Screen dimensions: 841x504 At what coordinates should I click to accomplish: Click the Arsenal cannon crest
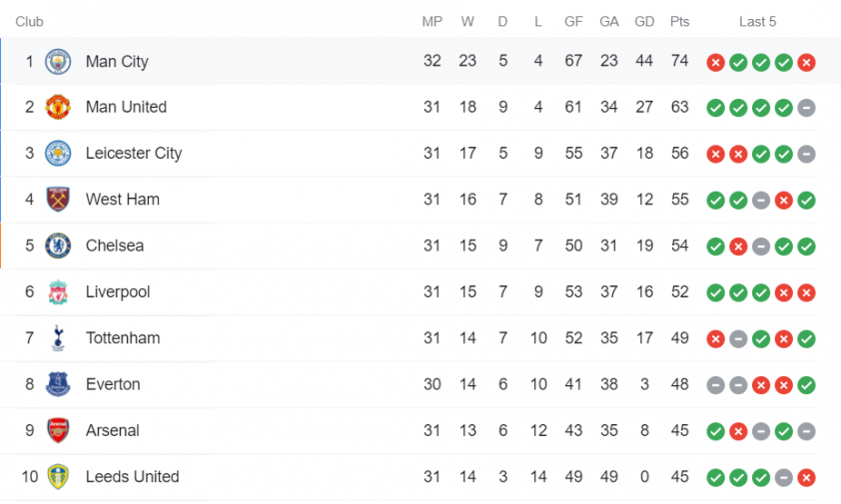[x=58, y=430]
